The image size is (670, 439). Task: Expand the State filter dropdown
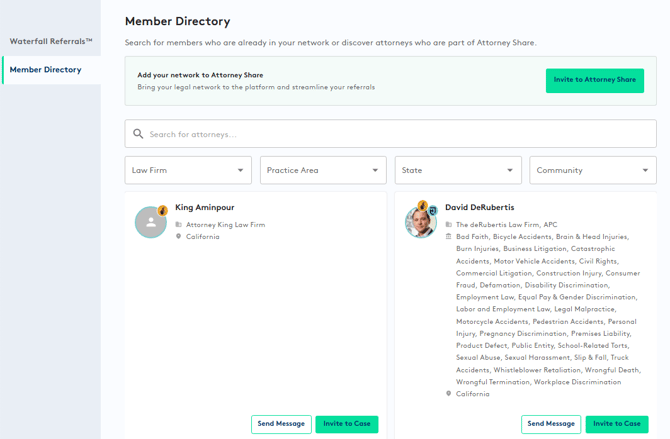(x=458, y=170)
